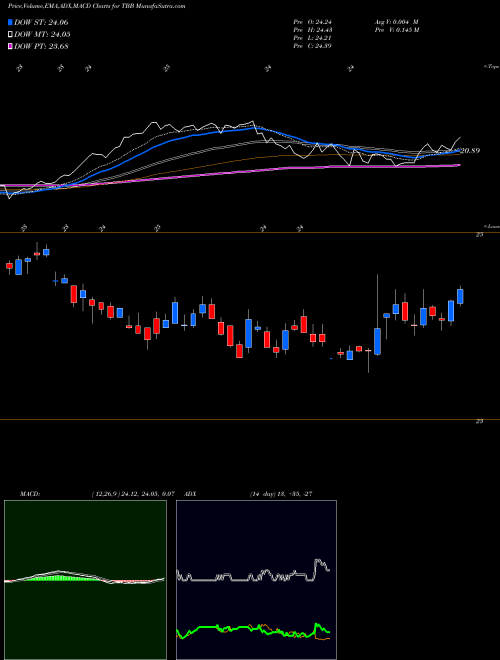Click the ADX (14 day) values text
Viewport: 500px width, 660px height.
pyautogui.click(x=280, y=494)
